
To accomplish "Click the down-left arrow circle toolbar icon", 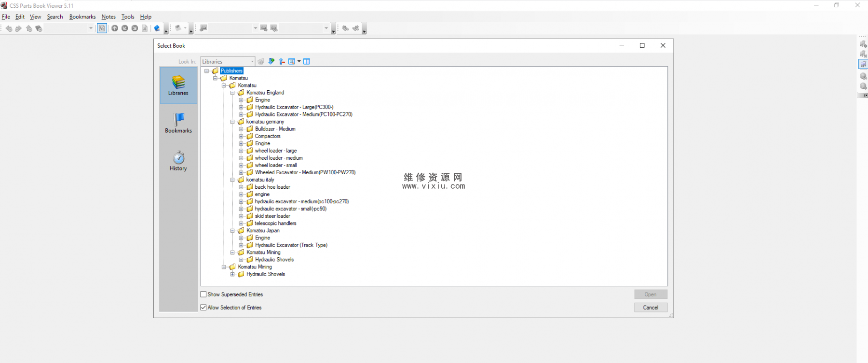I will (x=124, y=28).
